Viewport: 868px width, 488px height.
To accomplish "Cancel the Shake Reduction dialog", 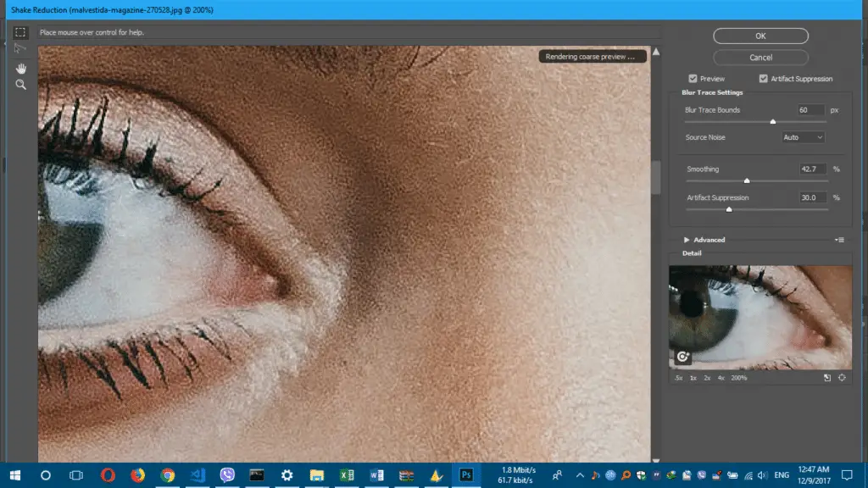I will coord(760,57).
